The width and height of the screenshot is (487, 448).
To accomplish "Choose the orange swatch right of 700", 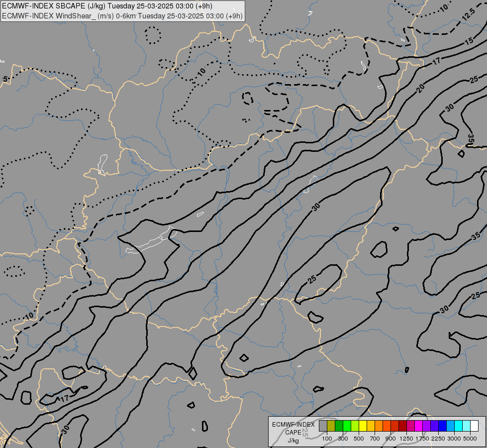I will pyautogui.click(x=379, y=426).
